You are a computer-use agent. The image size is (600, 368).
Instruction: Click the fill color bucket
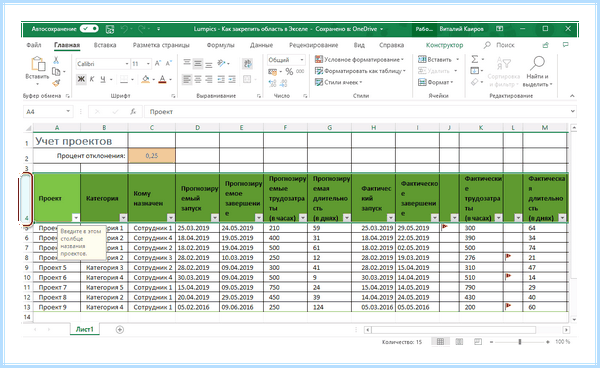click(x=145, y=79)
